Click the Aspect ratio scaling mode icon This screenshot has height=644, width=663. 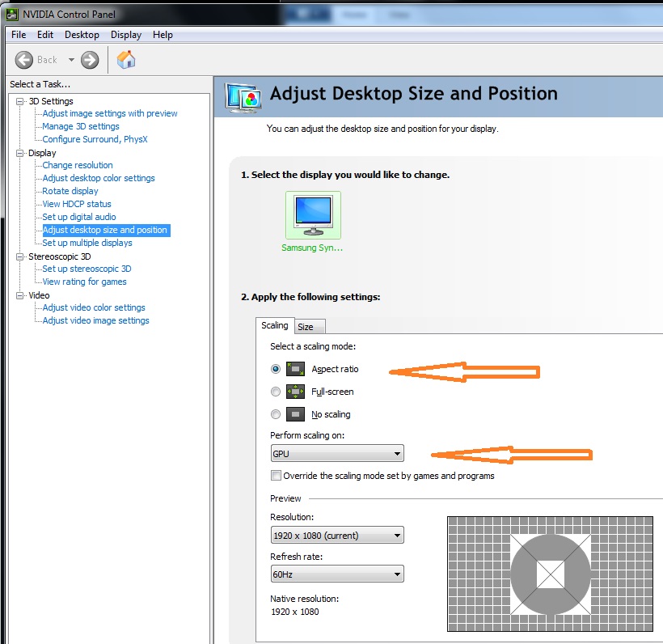point(295,369)
